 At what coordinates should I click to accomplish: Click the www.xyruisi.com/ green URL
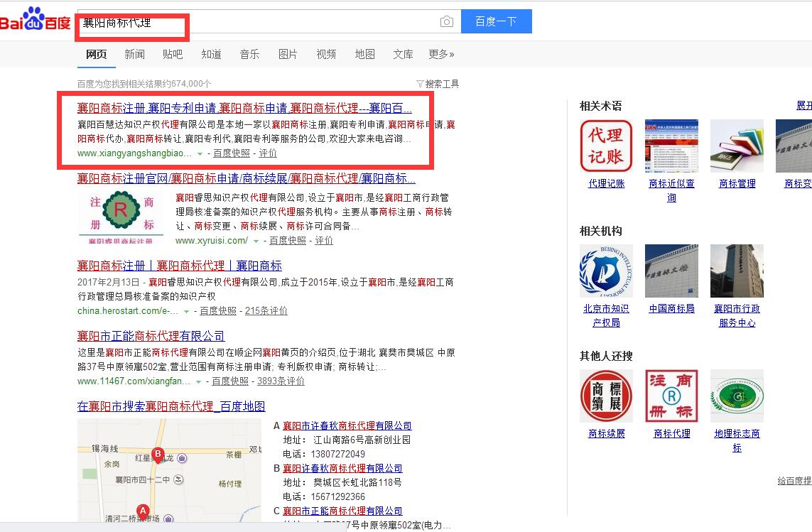click(x=212, y=240)
